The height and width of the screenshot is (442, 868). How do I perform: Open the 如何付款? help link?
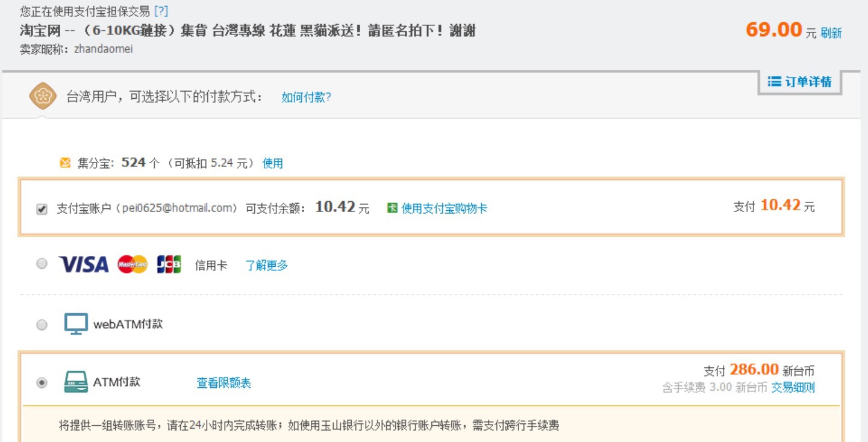(306, 97)
